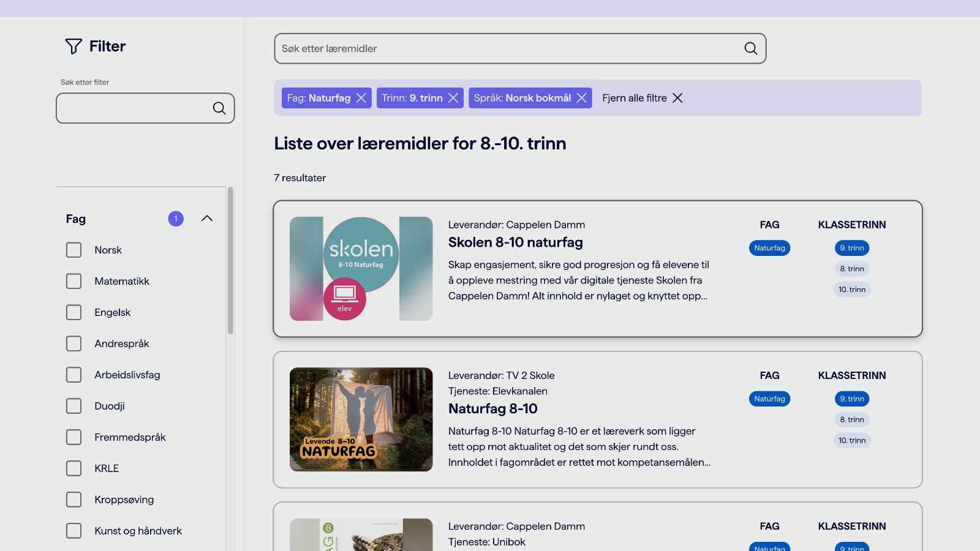Click the Skolen 8-10 naturfag description text
The height and width of the screenshot is (551, 980).
pyautogui.click(x=579, y=280)
